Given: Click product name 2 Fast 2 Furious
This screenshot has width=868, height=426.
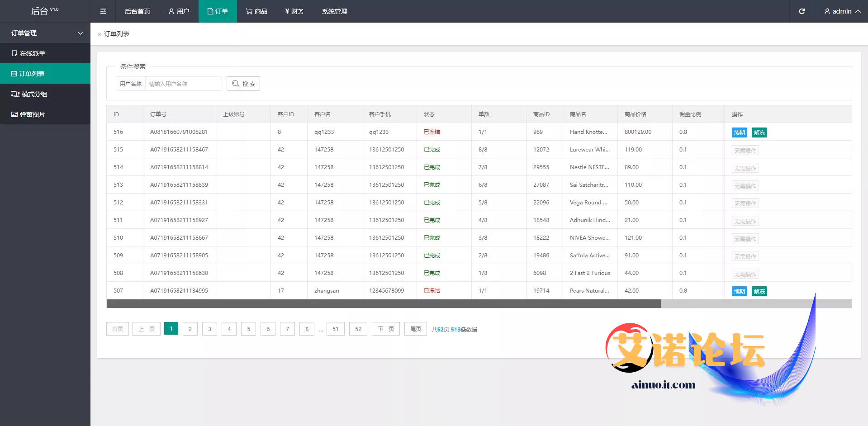Looking at the screenshot, I should pos(590,273).
